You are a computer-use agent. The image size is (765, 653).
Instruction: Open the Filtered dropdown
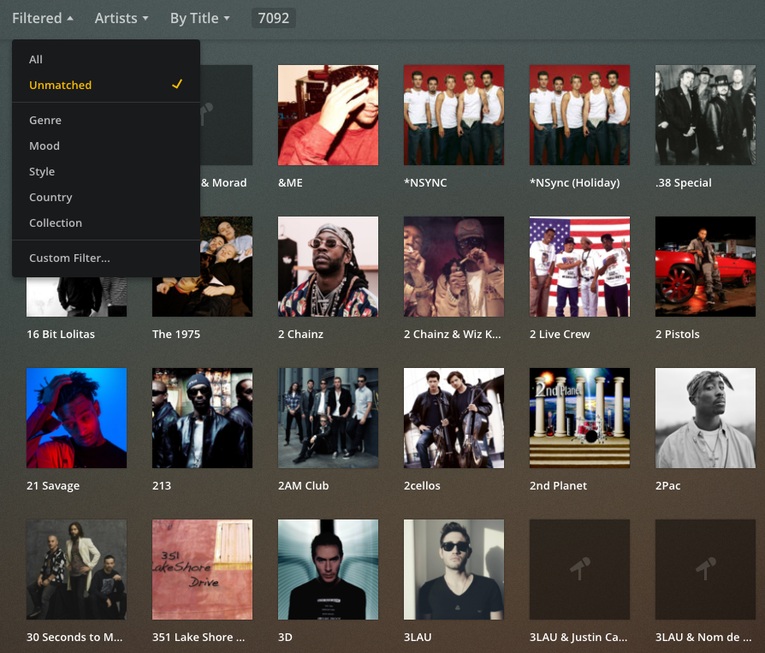point(42,19)
